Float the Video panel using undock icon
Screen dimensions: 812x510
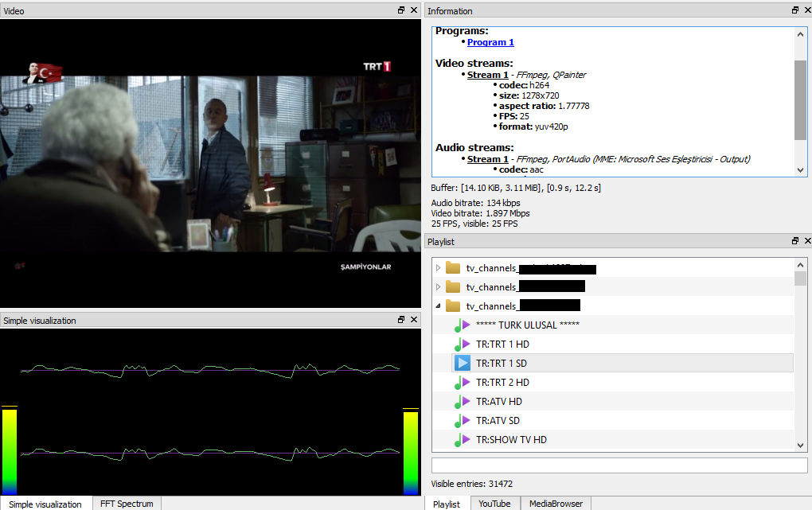point(400,10)
